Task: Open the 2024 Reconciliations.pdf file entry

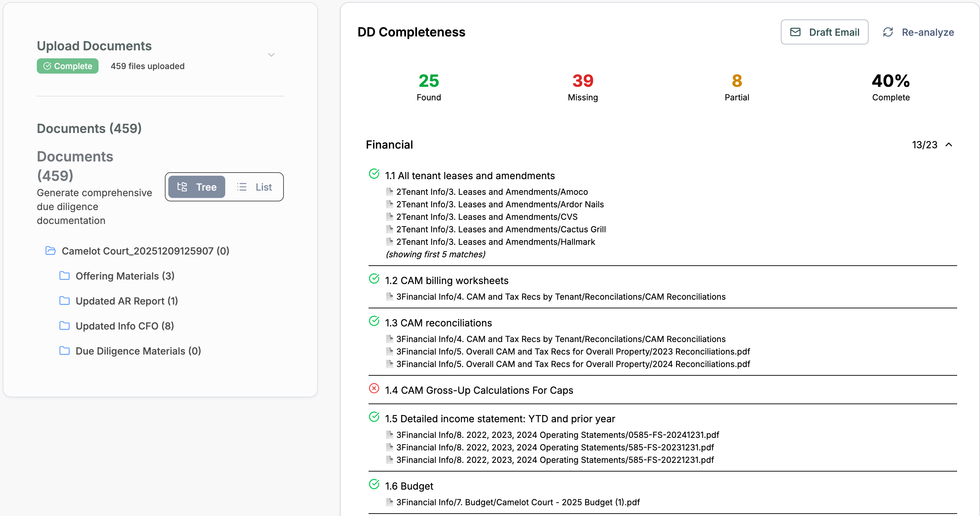Action: (x=573, y=364)
